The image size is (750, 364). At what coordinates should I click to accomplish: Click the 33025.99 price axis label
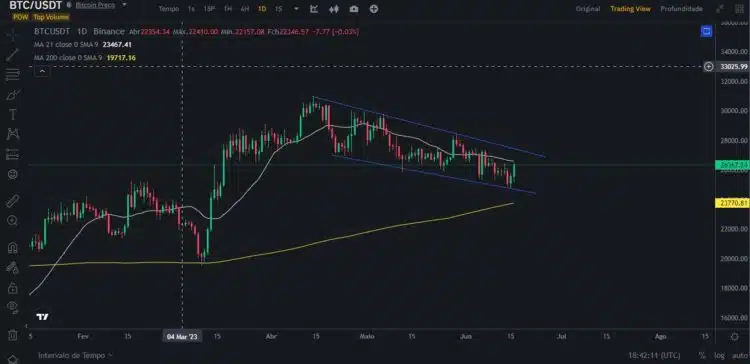coord(733,66)
